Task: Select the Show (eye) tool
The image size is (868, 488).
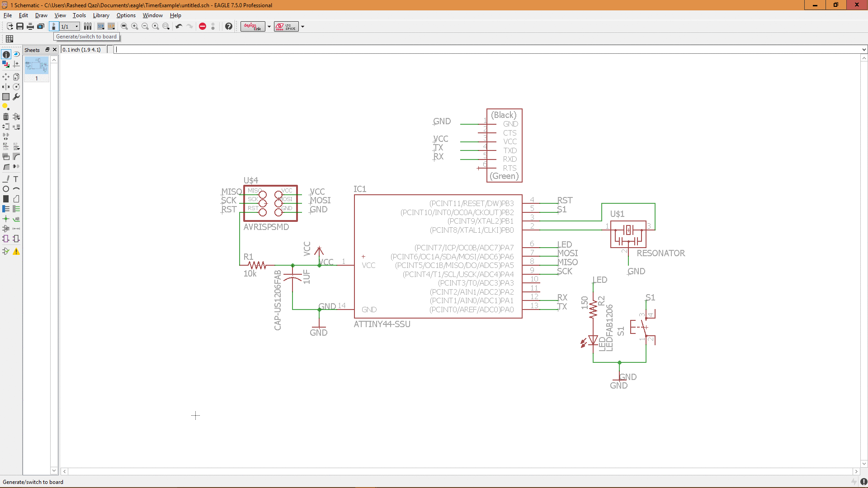Action: 16,54
